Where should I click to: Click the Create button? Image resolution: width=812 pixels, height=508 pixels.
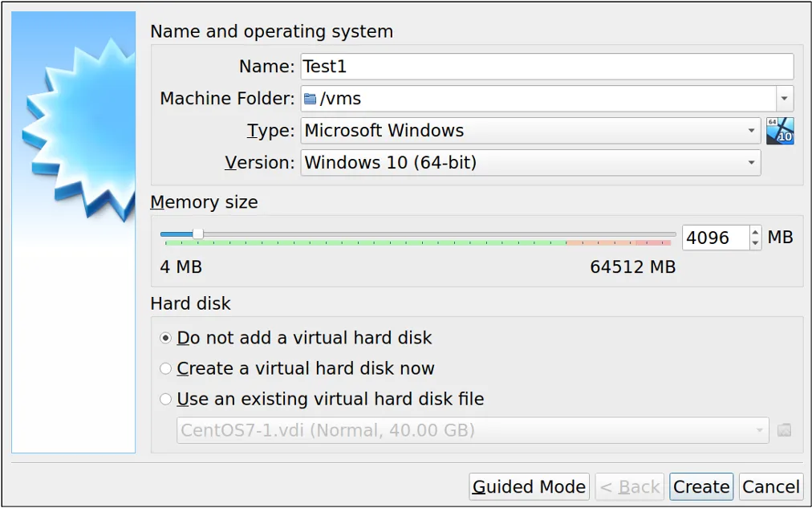(x=700, y=486)
